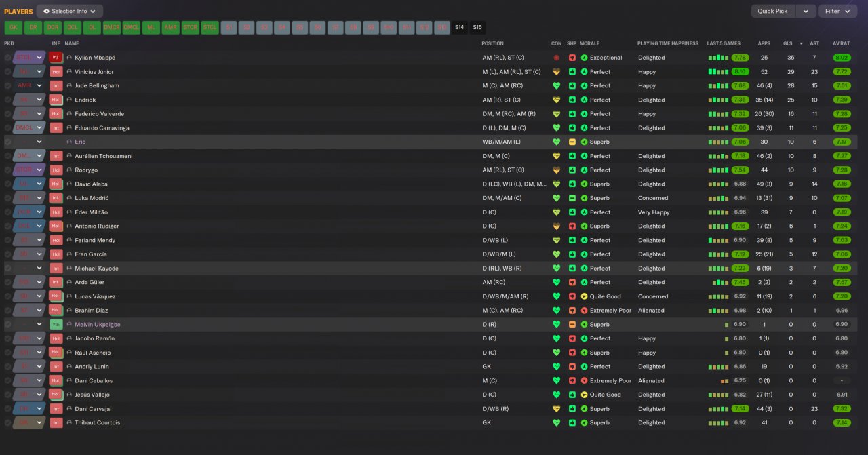Select the S15 substitute slot
This screenshot has height=455, width=868.
click(477, 28)
